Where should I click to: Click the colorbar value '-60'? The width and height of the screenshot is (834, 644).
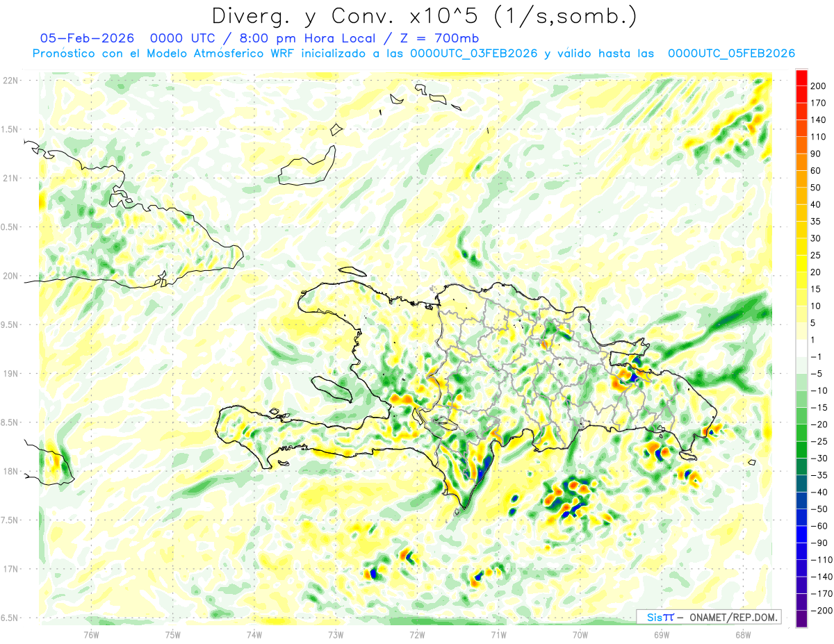click(x=819, y=526)
